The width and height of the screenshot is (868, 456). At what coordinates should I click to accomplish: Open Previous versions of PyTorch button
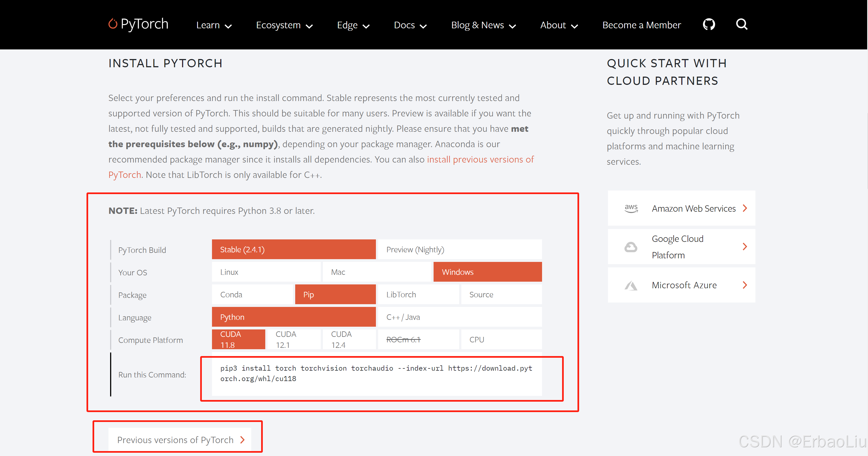tap(180, 440)
